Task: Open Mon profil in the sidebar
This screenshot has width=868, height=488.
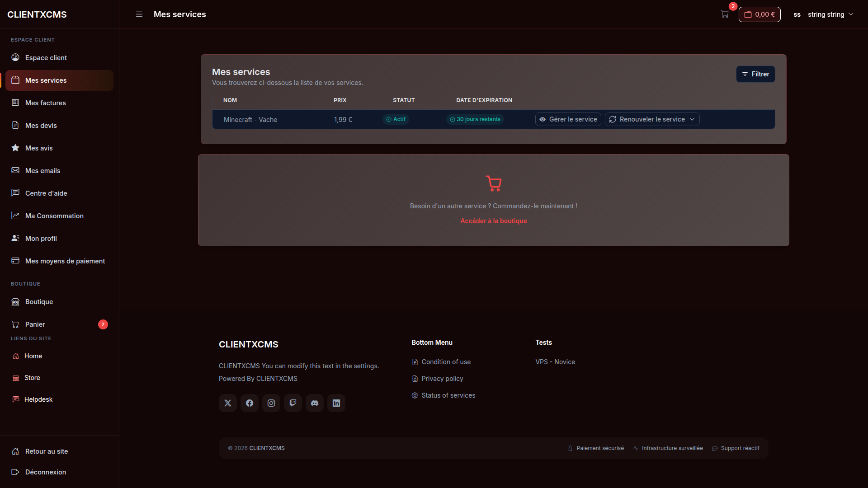Action: (x=59, y=239)
